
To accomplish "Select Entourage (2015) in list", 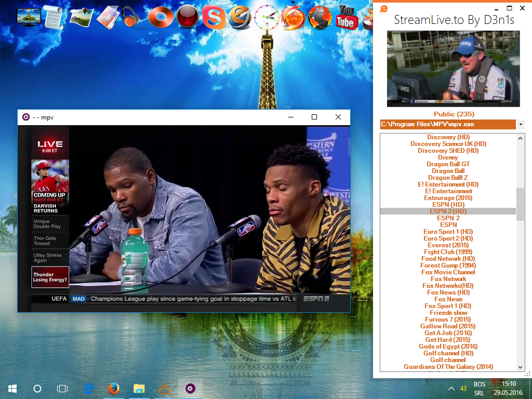I will 448,198.
